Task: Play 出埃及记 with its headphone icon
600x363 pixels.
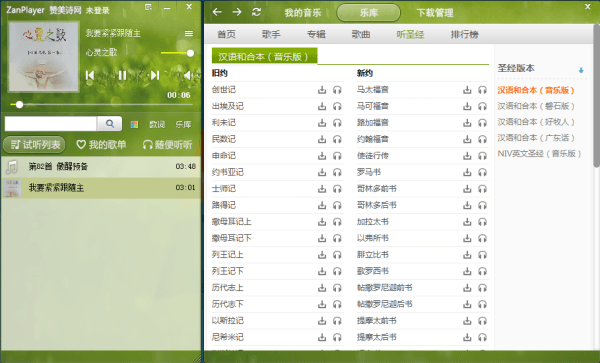Action: point(337,106)
